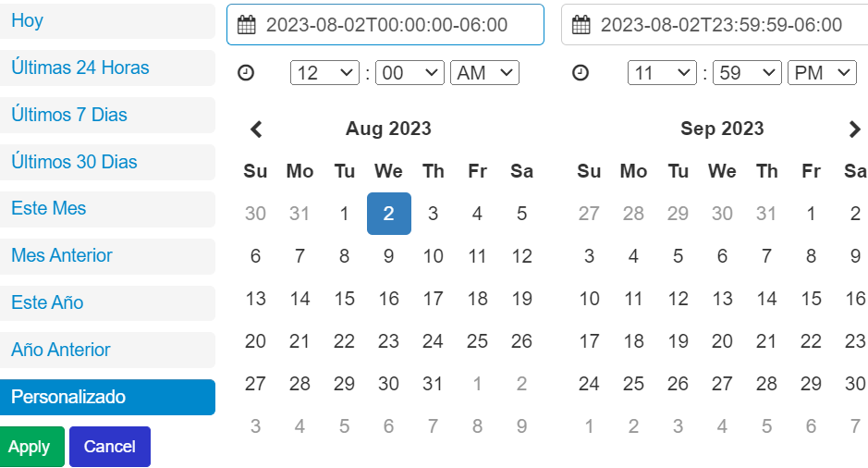868x468 pixels.
Task: Go to previous month with left arrow
Action: (256, 129)
